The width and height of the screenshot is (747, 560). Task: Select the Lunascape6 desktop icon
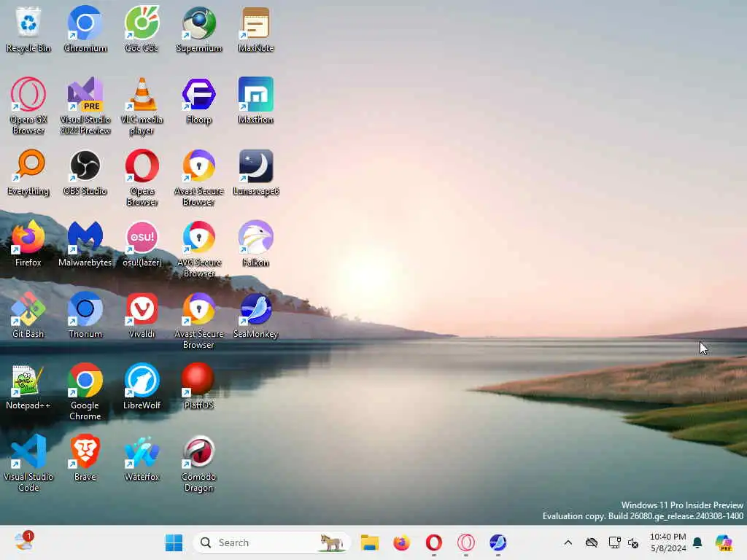point(256,172)
